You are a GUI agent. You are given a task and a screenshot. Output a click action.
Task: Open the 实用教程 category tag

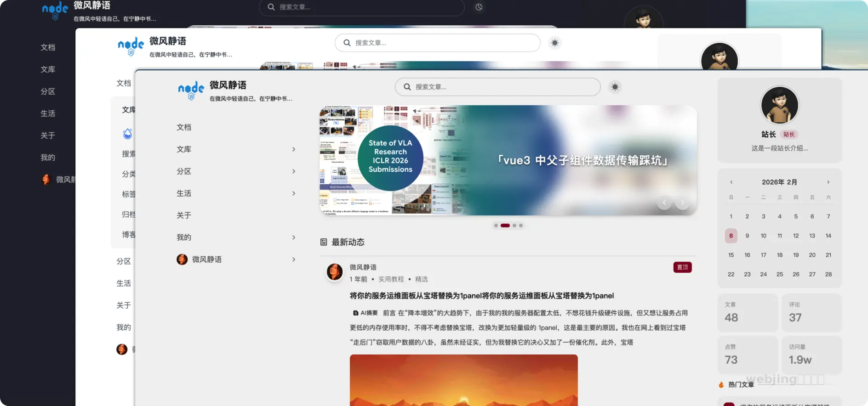coord(391,279)
